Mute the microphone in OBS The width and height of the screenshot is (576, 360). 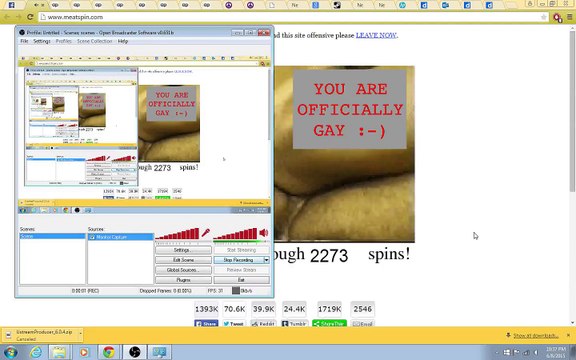point(206,233)
